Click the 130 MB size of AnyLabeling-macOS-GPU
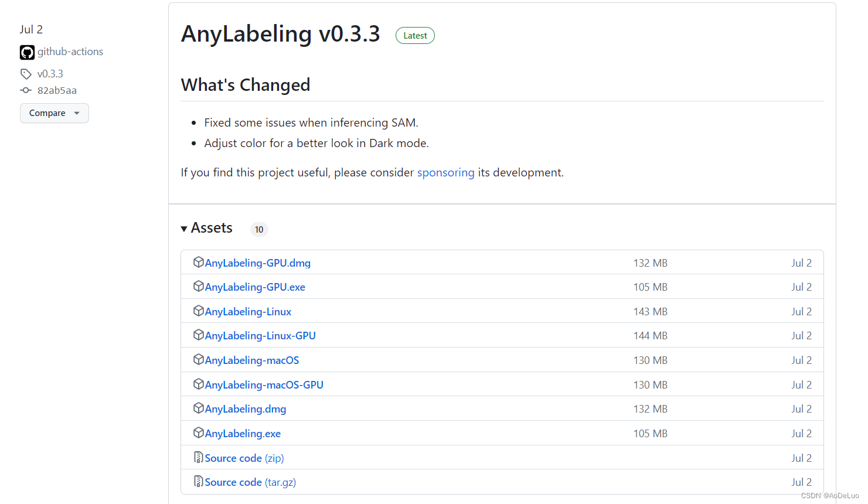The width and height of the screenshot is (868, 504). (651, 385)
